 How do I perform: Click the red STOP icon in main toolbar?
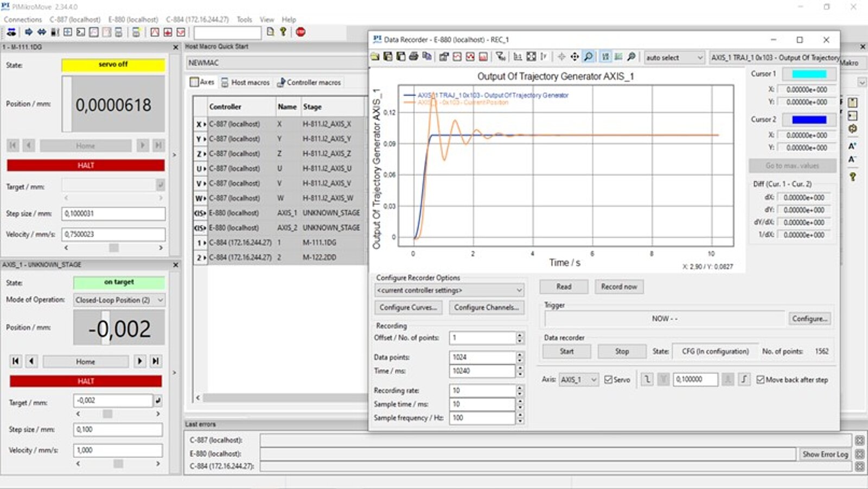pos(301,32)
